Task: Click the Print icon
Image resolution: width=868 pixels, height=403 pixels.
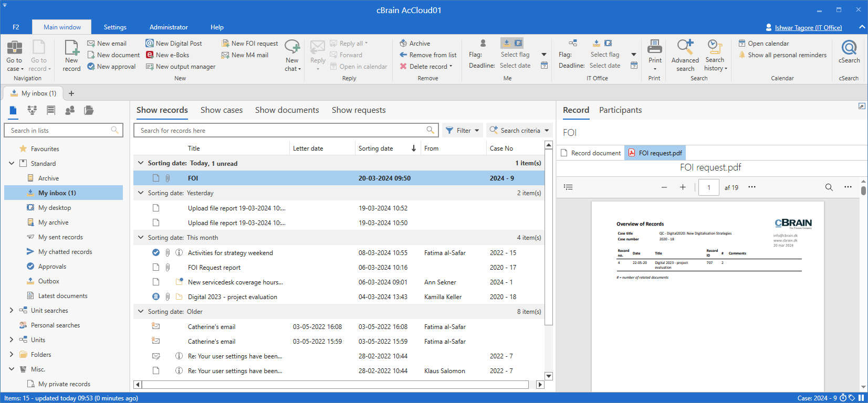Action: click(x=655, y=47)
